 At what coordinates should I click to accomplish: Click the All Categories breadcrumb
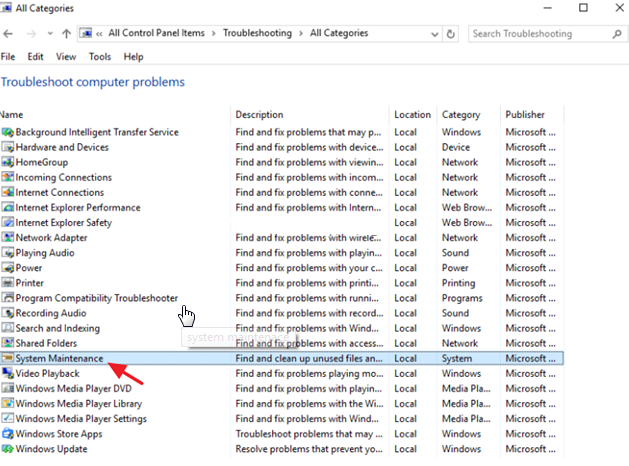tap(339, 33)
